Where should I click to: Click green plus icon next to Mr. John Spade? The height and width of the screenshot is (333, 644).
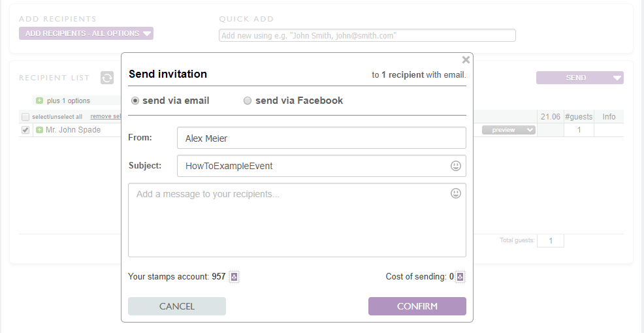[x=39, y=130]
